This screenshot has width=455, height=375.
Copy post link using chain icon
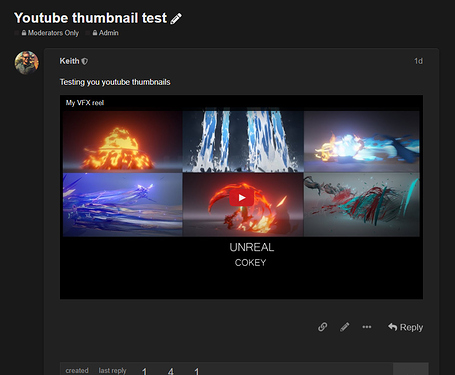pos(322,327)
